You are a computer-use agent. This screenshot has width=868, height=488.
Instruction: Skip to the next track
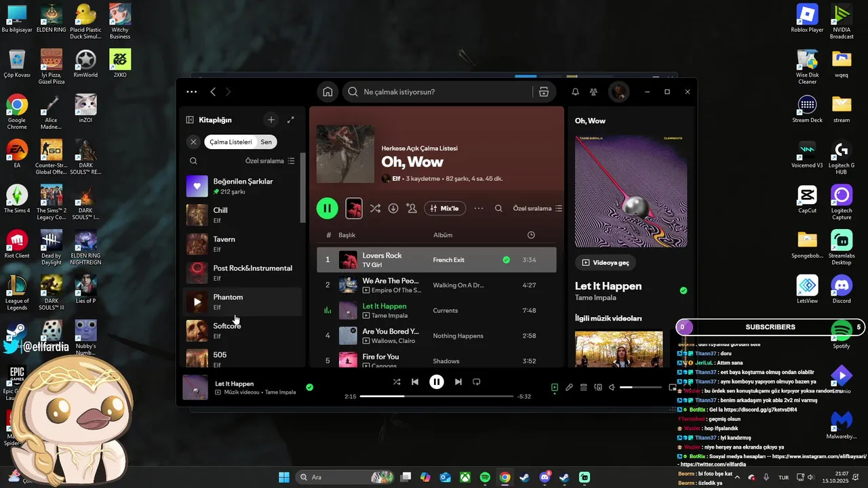coord(458,382)
